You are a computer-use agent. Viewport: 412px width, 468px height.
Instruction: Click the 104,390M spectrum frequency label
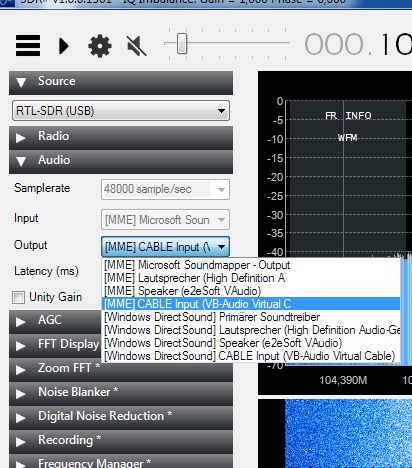[343, 380]
